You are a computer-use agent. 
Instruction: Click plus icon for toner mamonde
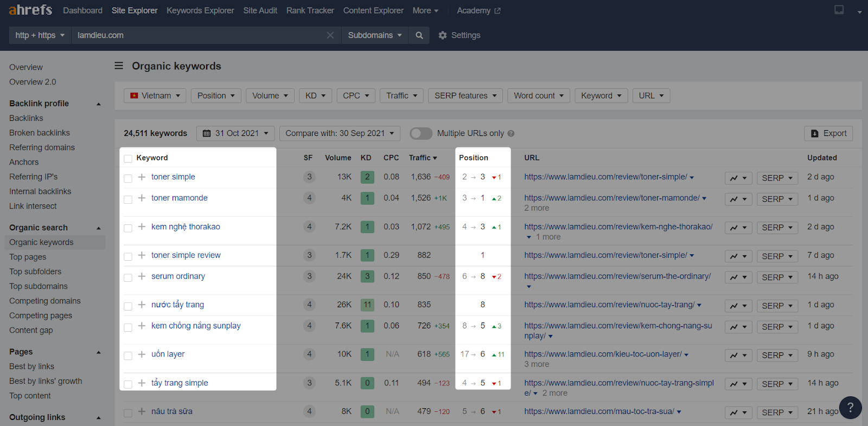(142, 198)
